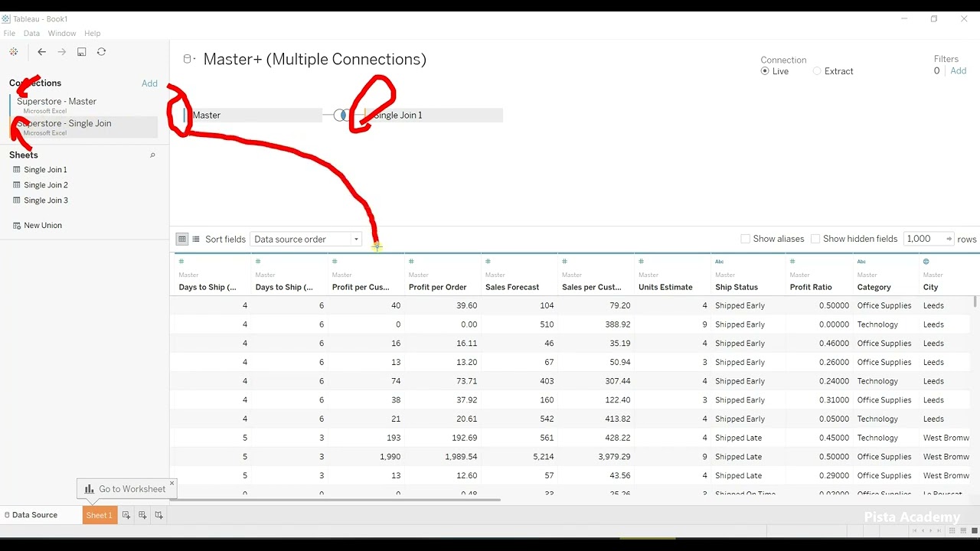
Task: Click the data source title Master+ (Multiple Connections)
Action: click(315, 59)
